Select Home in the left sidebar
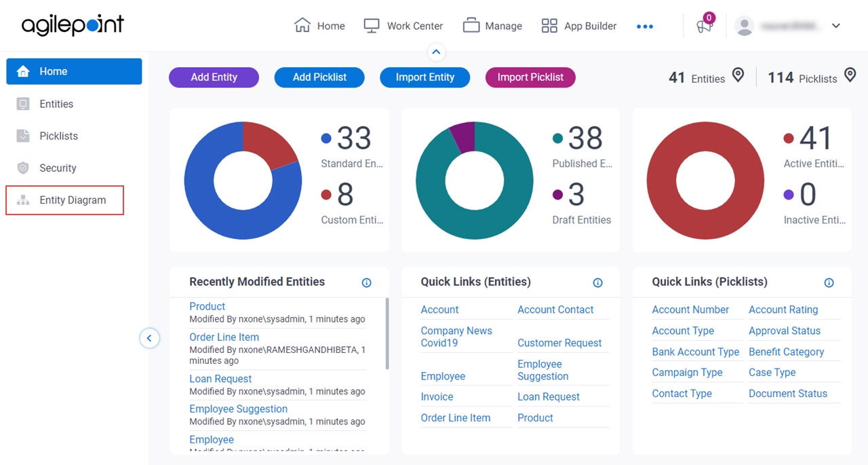This screenshot has height=465, width=868. point(74,71)
